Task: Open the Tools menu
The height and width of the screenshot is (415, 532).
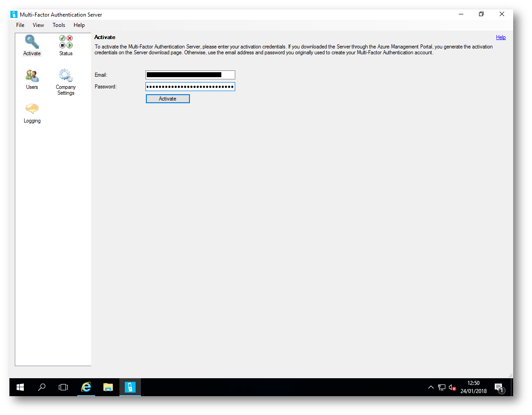Action: point(59,25)
